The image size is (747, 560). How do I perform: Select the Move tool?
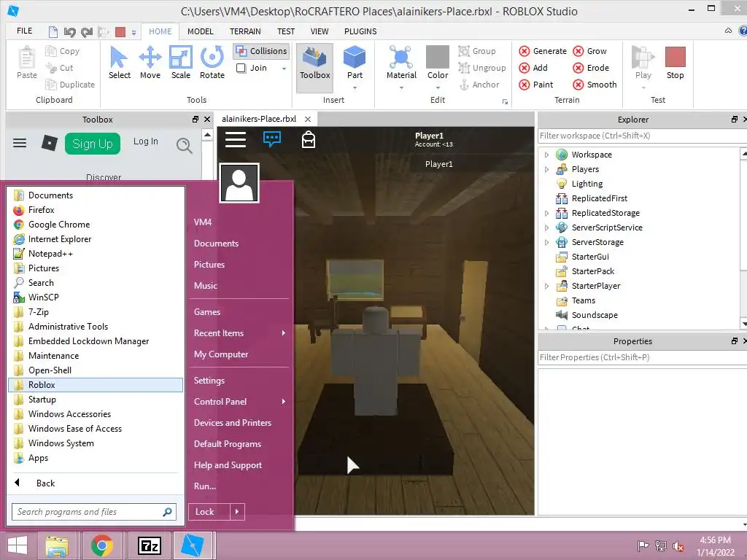[150, 63]
